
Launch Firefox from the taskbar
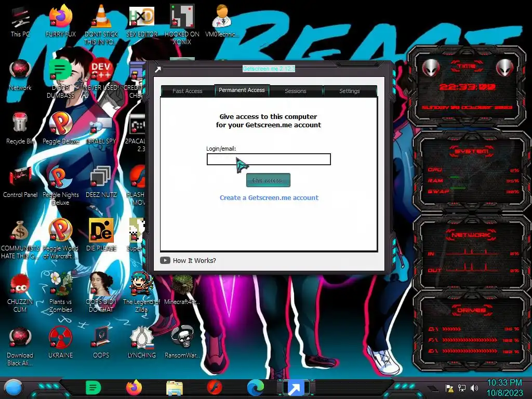pos(134,388)
